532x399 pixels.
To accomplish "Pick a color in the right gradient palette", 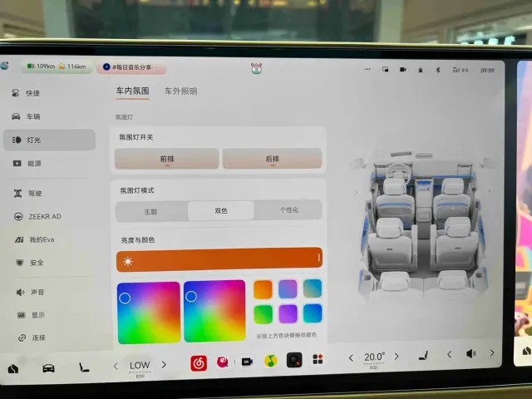I will [214, 311].
